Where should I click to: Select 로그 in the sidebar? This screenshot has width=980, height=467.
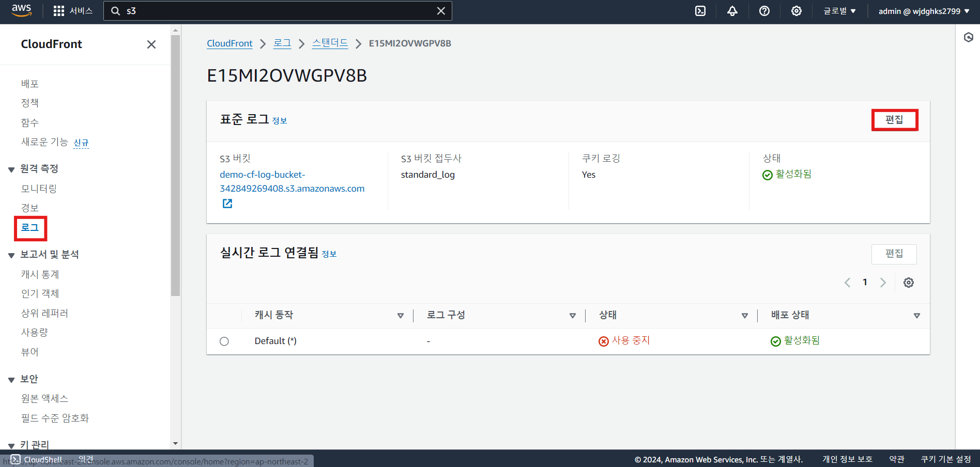point(30,228)
